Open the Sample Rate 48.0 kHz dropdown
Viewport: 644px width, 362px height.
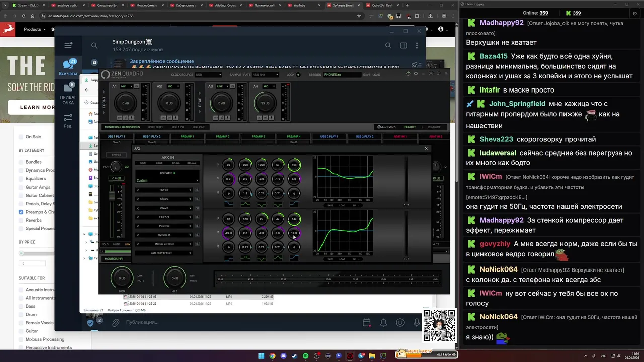click(265, 75)
